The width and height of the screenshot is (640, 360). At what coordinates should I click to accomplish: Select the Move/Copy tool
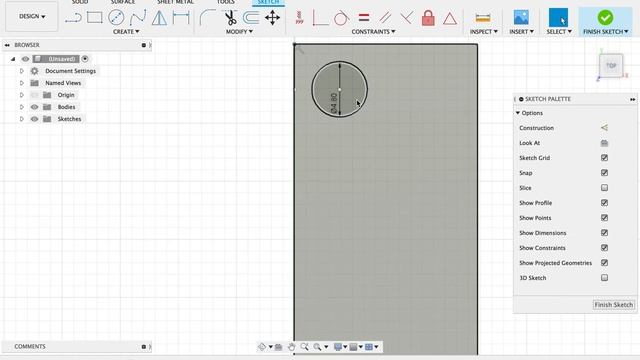pyautogui.click(x=272, y=18)
